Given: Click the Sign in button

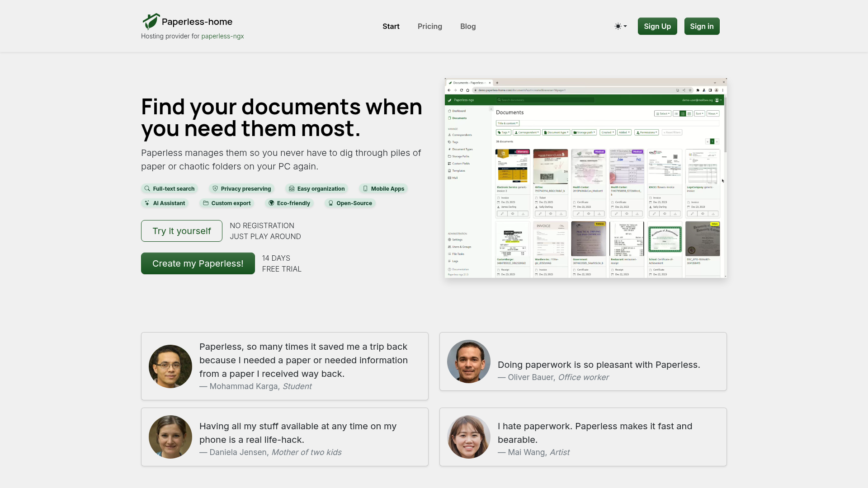Looking at the screenshot, I should pos(702,26).
